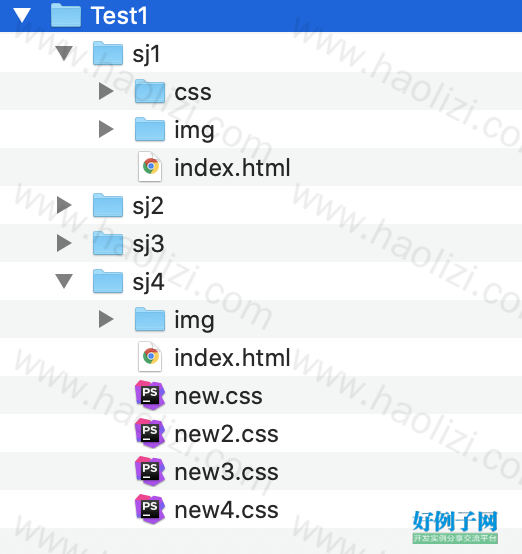The width and height of the screenshot is (522, 554).
Task: Collapse the Test1 folder disclosure triangle
Action: coord(22,16)
